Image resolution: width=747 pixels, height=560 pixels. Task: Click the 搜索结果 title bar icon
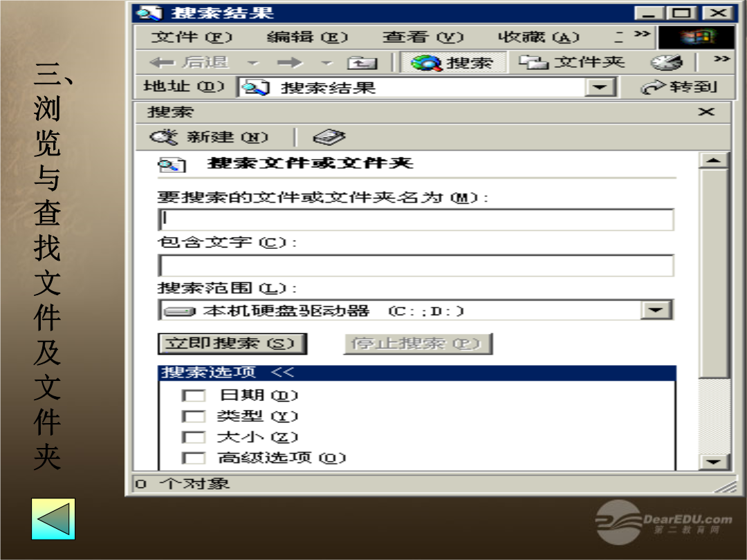coord(149,13)
